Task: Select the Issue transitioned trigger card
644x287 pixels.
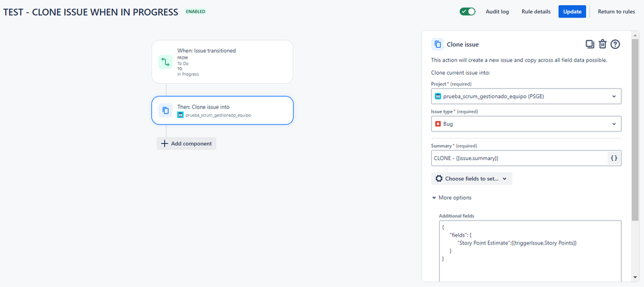Action: click(222, 62)
